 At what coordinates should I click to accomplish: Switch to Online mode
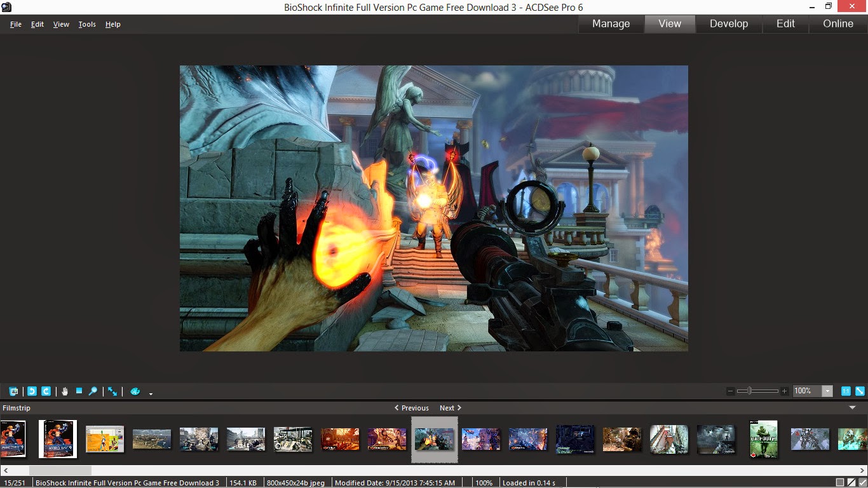[838, 24]
